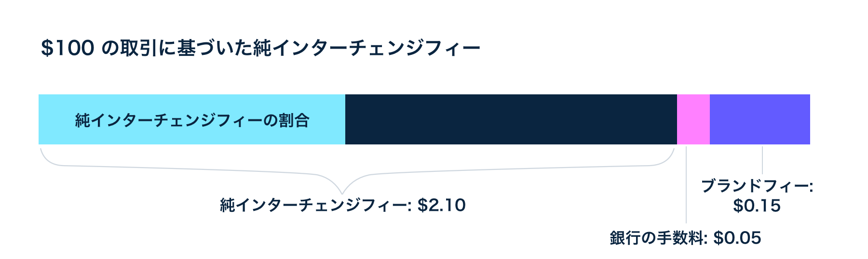Click the dark navy bar segment

[511, 119]
